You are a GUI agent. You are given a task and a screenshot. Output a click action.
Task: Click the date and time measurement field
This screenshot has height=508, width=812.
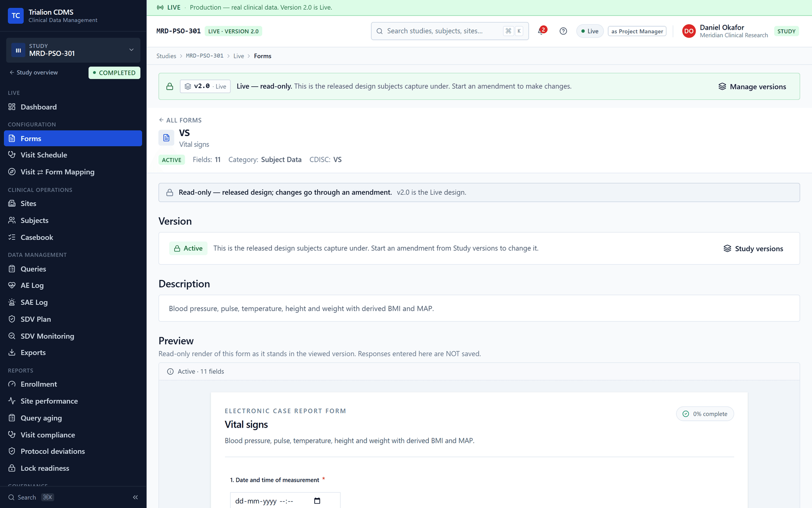(285, 501)
